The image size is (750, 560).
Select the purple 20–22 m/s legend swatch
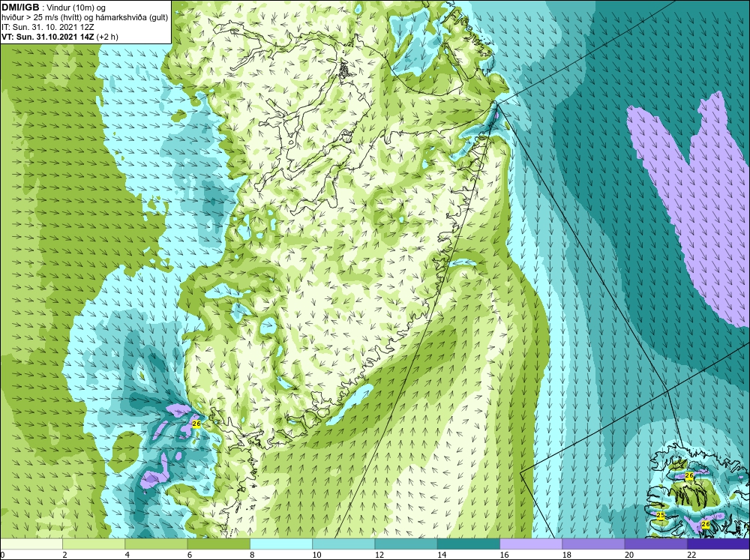[x=655, y=544]
